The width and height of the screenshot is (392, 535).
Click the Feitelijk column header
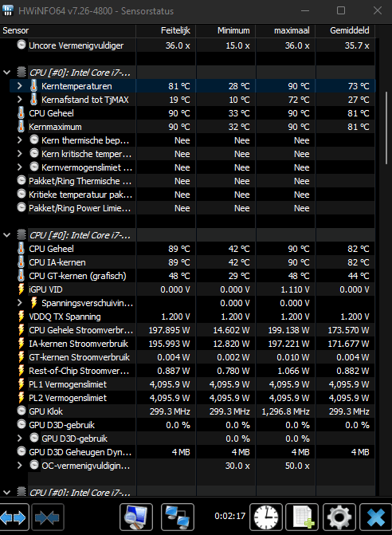click(x=166, y=30)
